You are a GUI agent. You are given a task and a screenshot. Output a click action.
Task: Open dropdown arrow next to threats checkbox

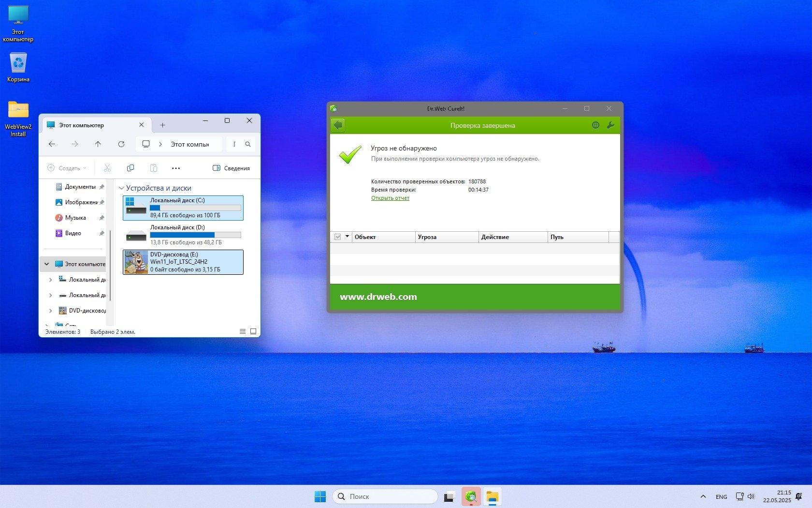click(347, 237)
